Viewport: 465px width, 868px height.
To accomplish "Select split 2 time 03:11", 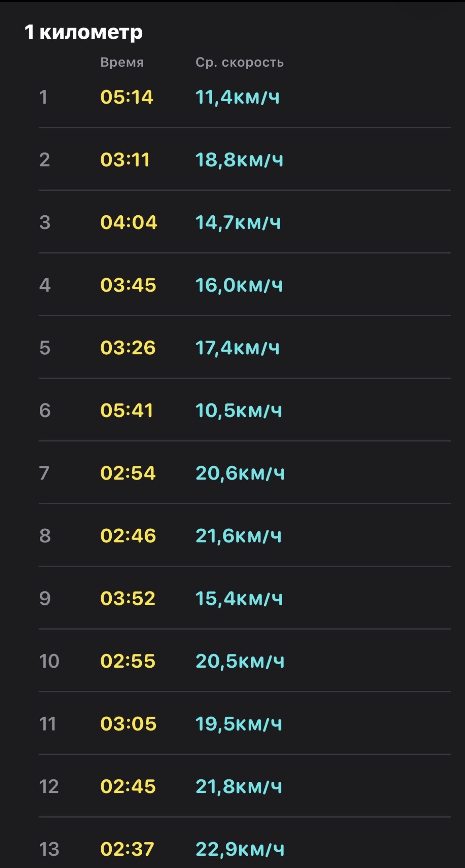I will tap(125, 160).
